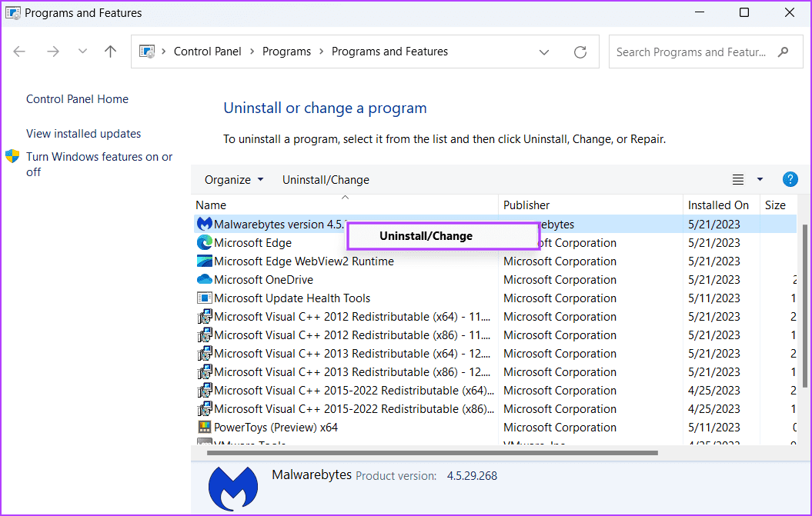Open recent locations chevron beside forward arrow
812x516 pixels.
click(x=82, y=52)
